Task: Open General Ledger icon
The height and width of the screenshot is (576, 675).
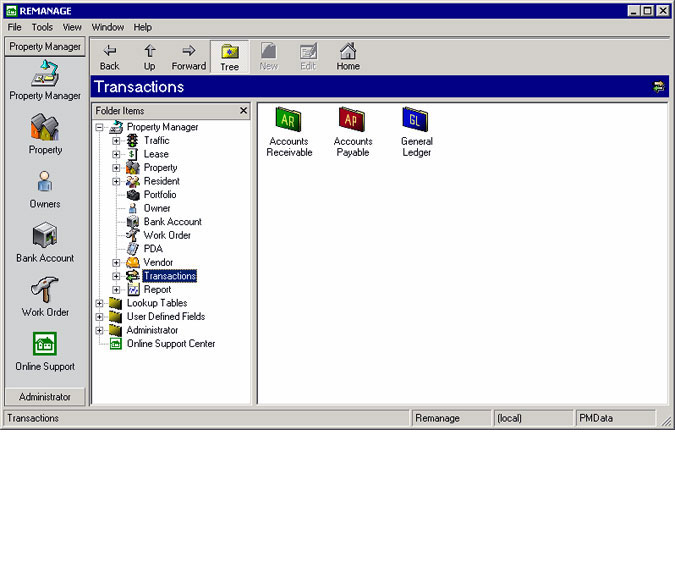Action: [x=416, y=132]
